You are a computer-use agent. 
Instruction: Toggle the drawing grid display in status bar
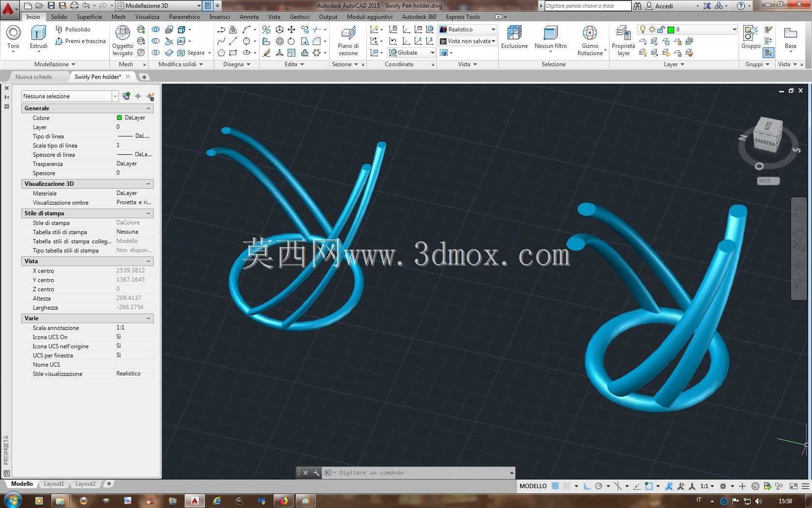(555, 486)
